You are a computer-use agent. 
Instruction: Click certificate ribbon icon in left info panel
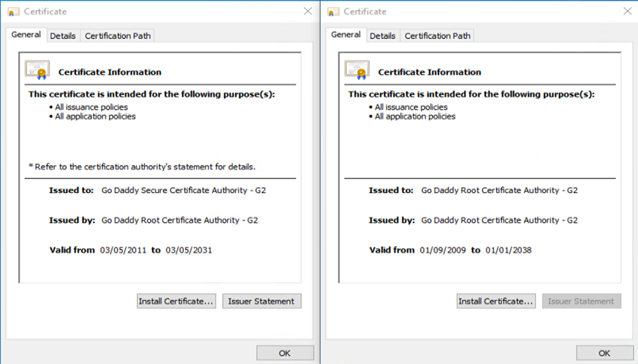[x=37, y=70]
